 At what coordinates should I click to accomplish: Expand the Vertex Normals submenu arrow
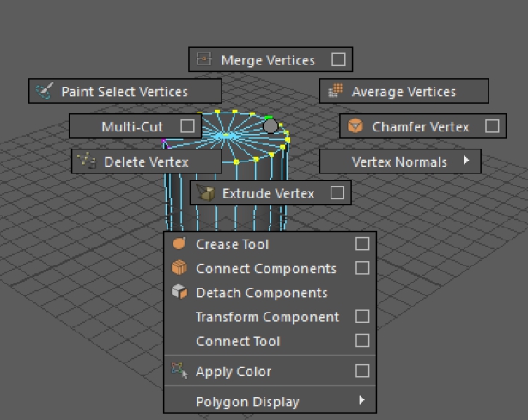466,161
